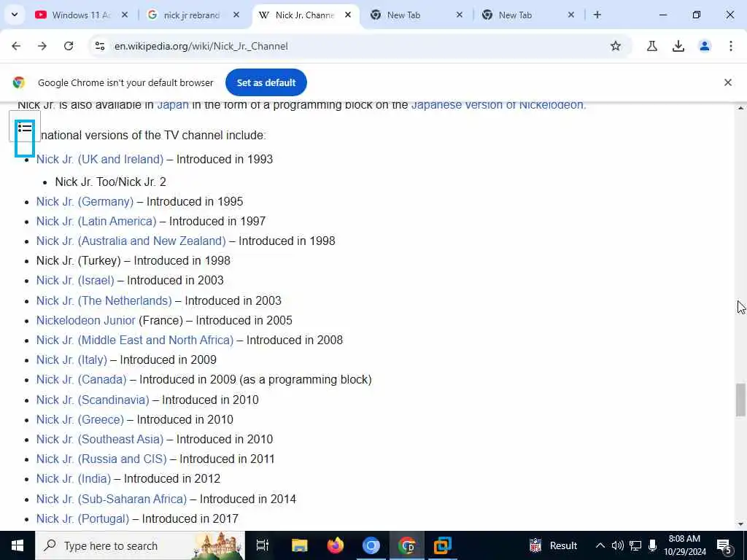
Task: Open the Chrome downloads icon
Action: 678,46
